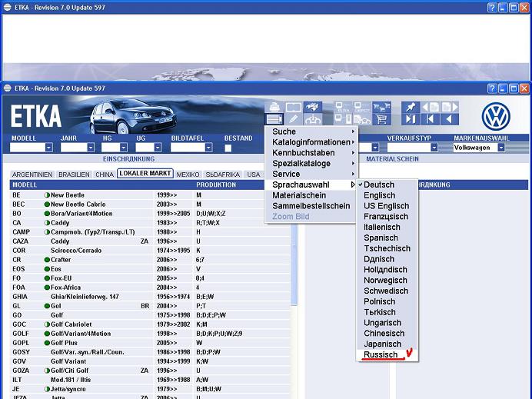Click the second monitor link icon
Viewport: 532px width, 399px height.
tap(362, 107)
